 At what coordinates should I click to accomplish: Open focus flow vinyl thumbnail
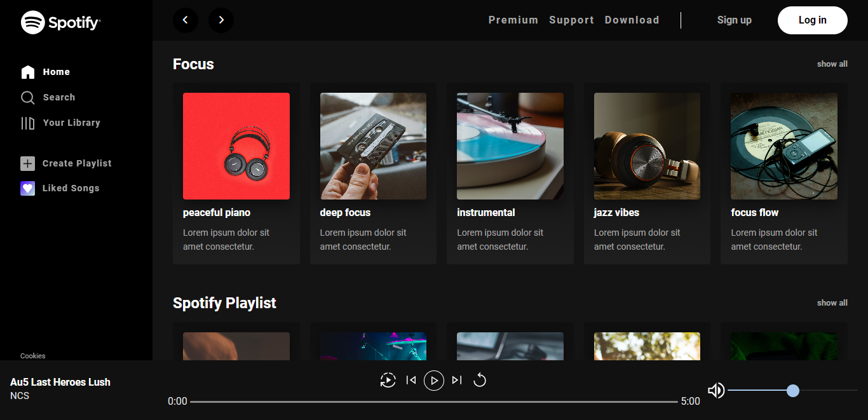784,146
